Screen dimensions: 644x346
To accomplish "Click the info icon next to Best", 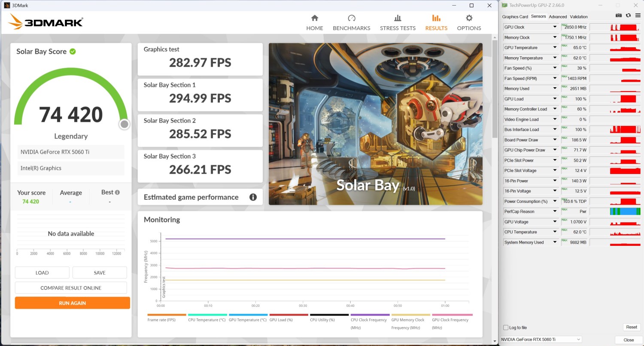I will click(117, 193).
